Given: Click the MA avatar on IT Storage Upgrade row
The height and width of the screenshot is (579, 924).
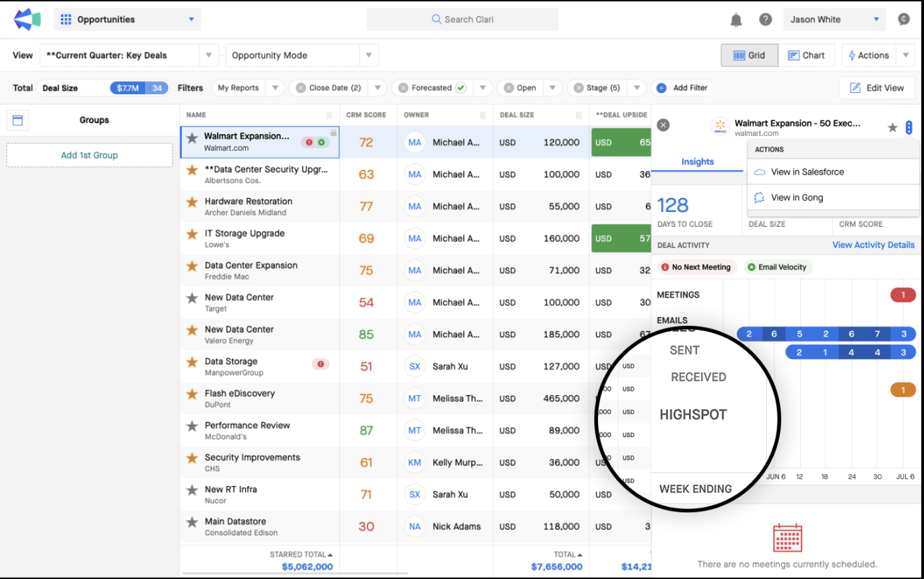Looking at the screenshot, I should pos(415,238).
